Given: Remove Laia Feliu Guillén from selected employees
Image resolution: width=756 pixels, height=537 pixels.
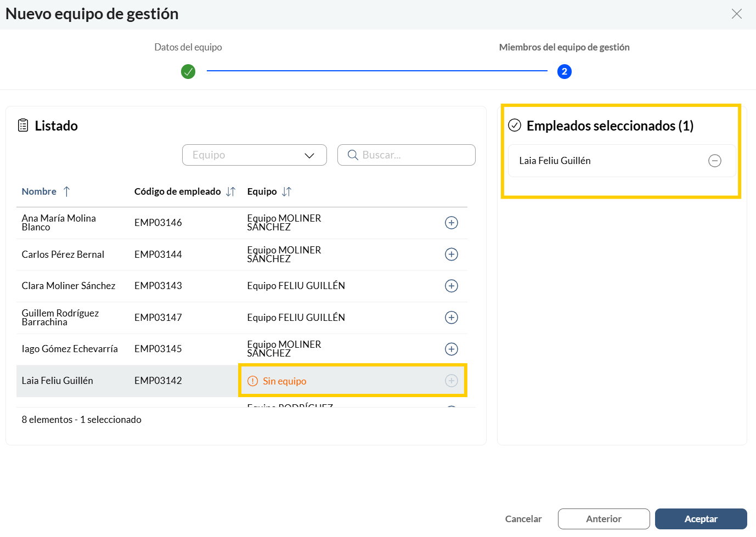Looking at the screenshot, I should pyautogui.click(x=714, y=161).
